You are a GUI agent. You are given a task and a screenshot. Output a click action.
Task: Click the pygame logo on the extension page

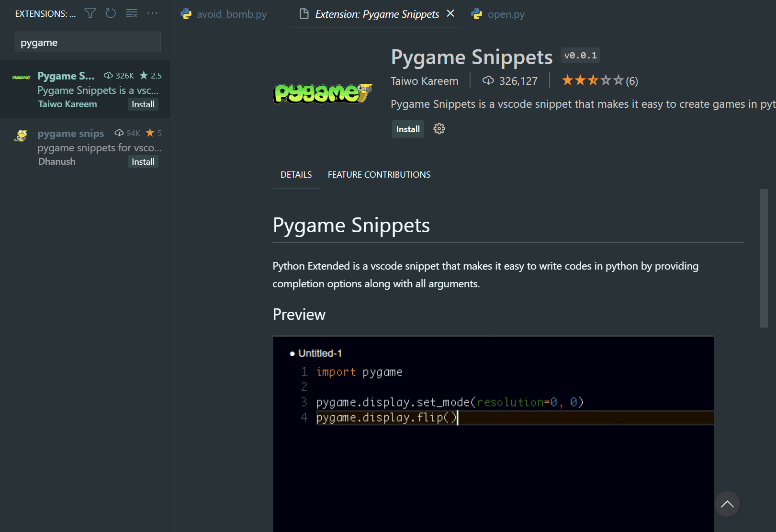[322, 93]
